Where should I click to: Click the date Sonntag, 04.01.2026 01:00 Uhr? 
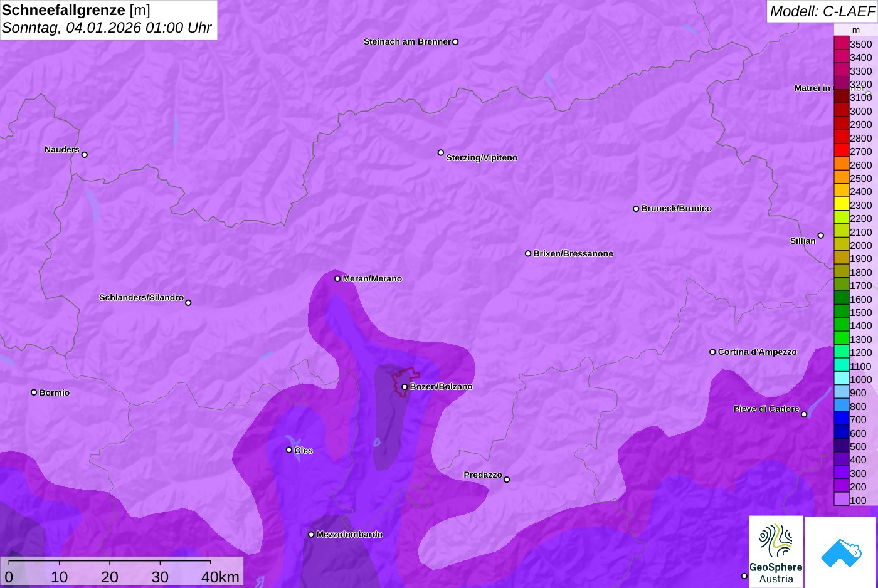coord(107,28)
